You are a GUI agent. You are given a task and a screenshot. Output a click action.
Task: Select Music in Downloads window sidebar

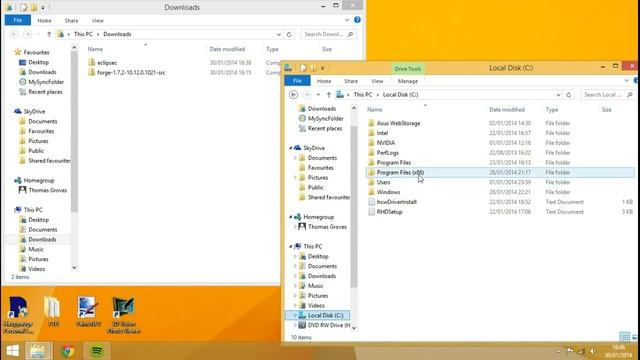36,249
